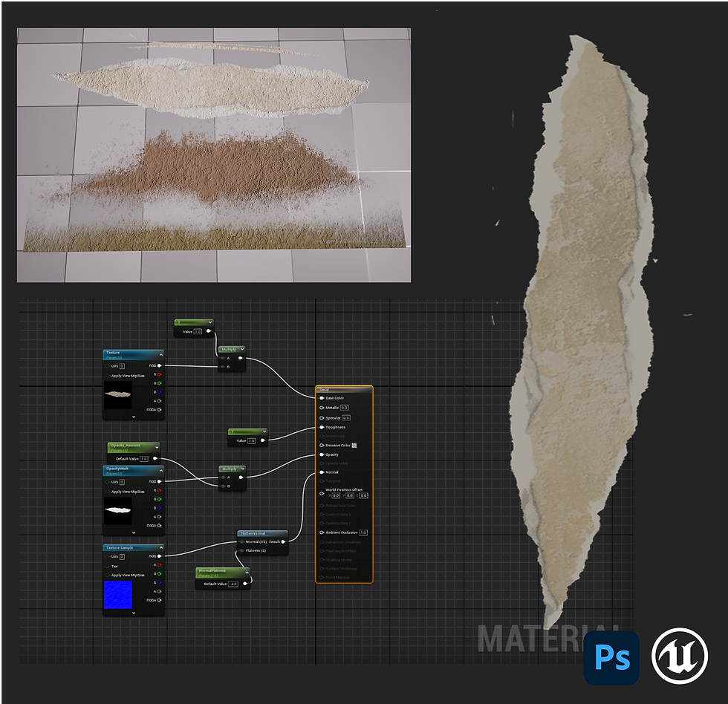The image size is (728, 704).
Task: Click the Tex input pin on Texture Sample node
Action: click(x=108, y=566)
